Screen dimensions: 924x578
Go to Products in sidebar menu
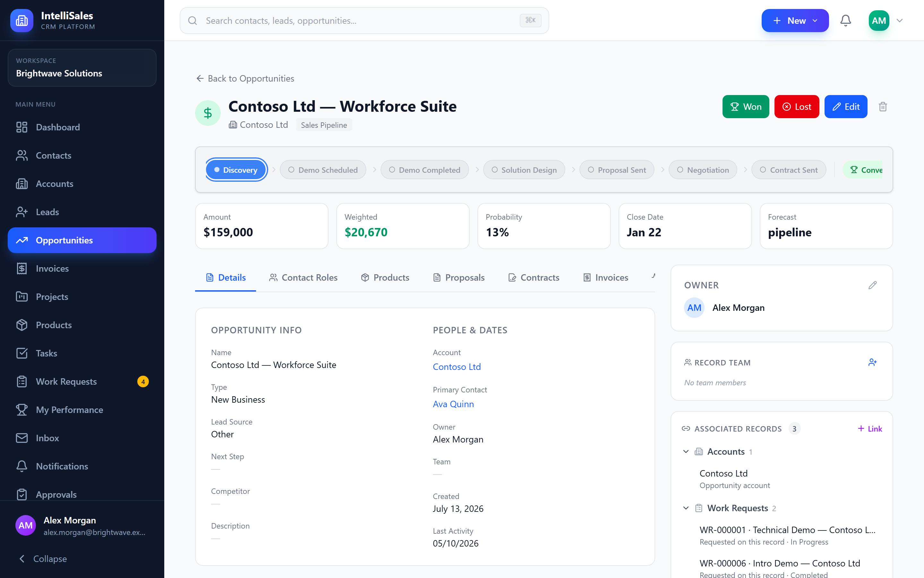(x=82, y=325)
